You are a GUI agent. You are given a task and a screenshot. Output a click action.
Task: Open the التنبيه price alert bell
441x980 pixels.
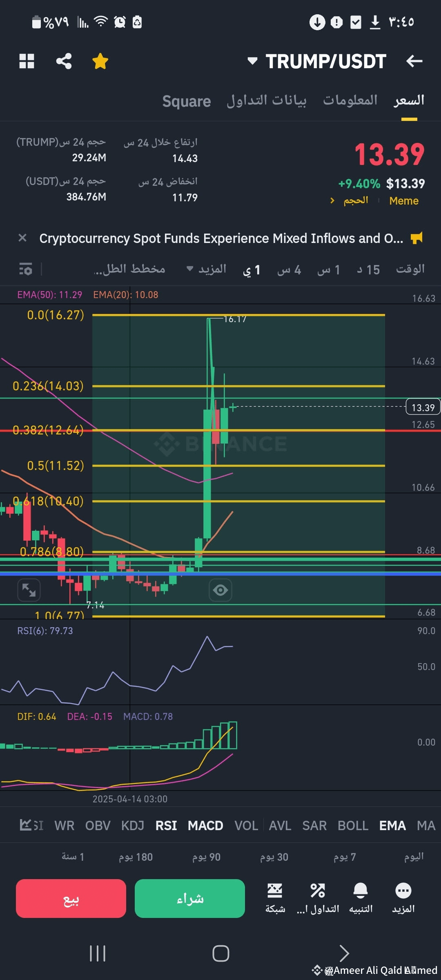(361, 898)
